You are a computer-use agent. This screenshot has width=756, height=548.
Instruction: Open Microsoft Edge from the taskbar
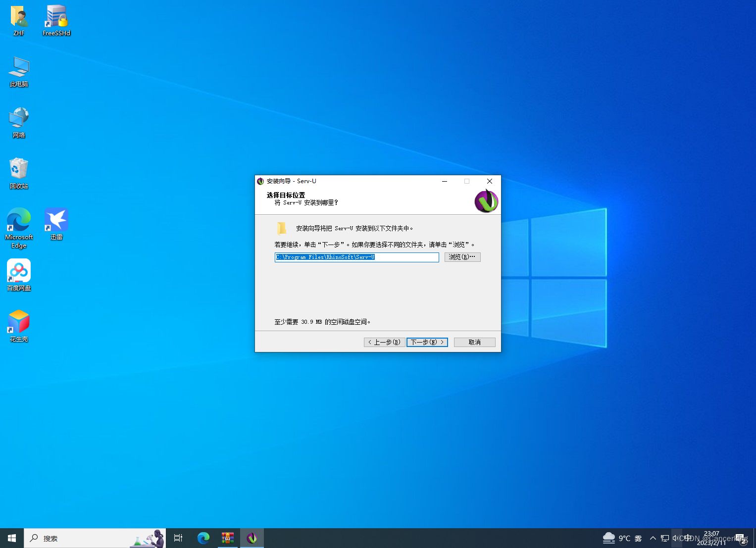(203, 538)
